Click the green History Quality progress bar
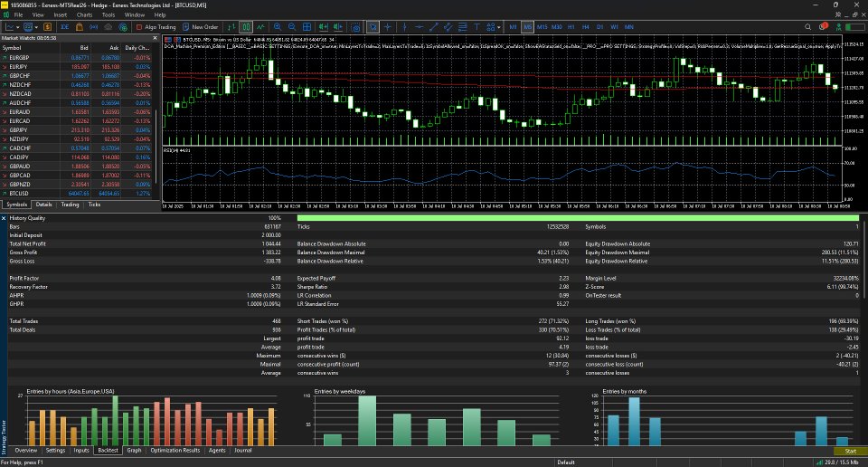This screenshot has width=868, height=467. pos(578,218)
